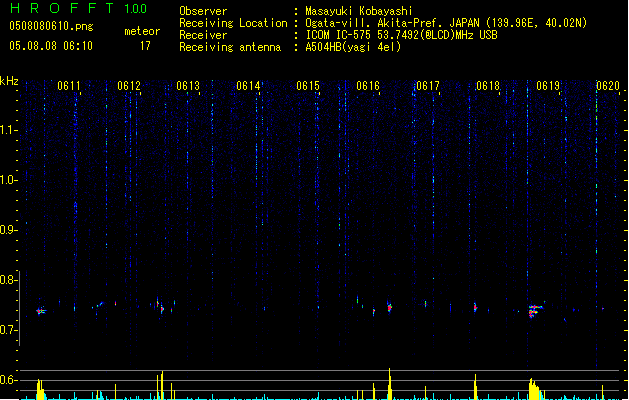Click the large meteor echo just before 0619

[x=535, y=311]
